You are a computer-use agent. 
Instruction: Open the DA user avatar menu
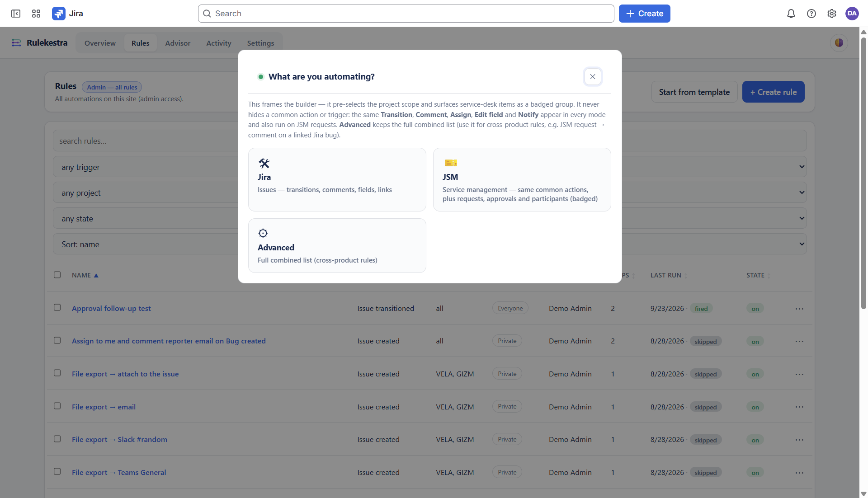coord(852,14)
